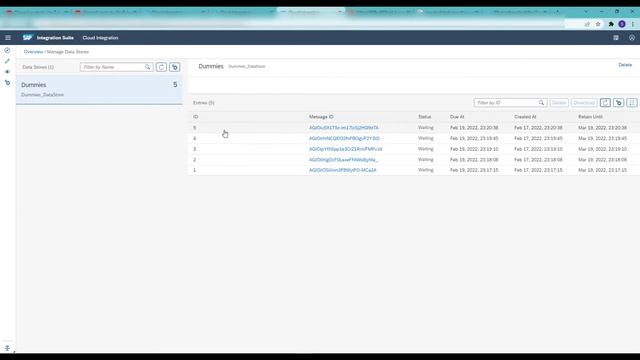Open the Data Stores list settings icon
This screenshot has width=640, height=360.
(x=175, y=67)
